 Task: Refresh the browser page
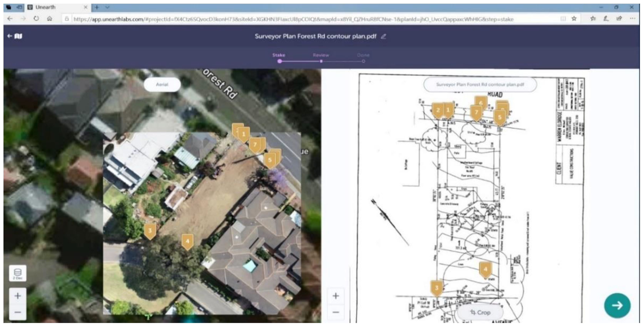(36, 18)
